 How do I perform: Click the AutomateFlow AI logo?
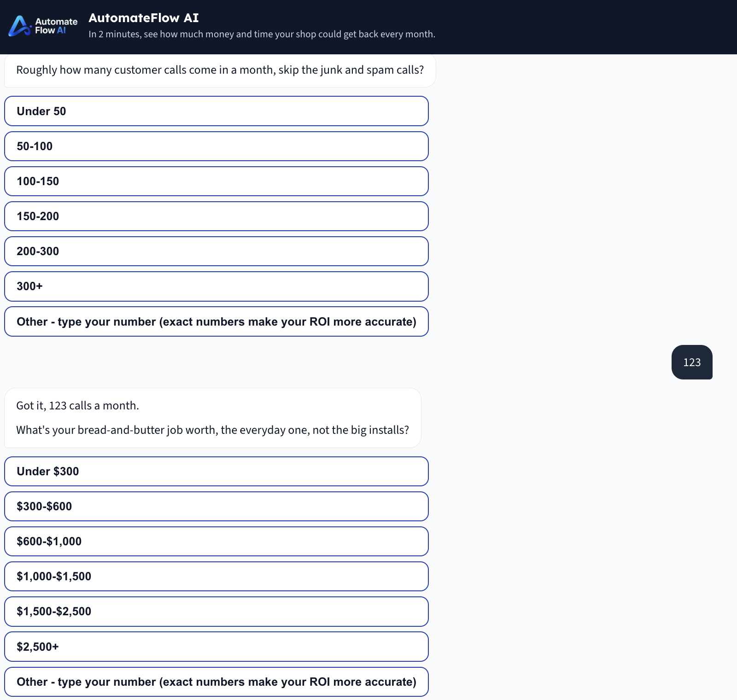43,26
